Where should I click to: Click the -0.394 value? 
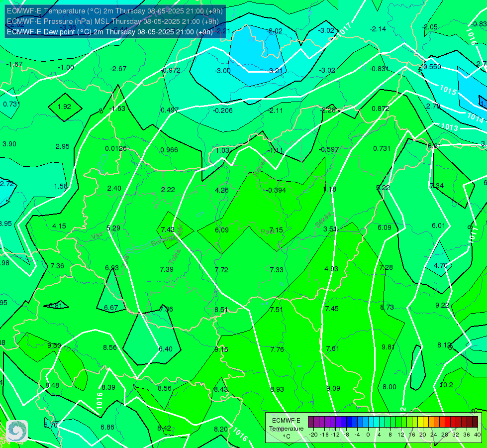tap(276, 190)
